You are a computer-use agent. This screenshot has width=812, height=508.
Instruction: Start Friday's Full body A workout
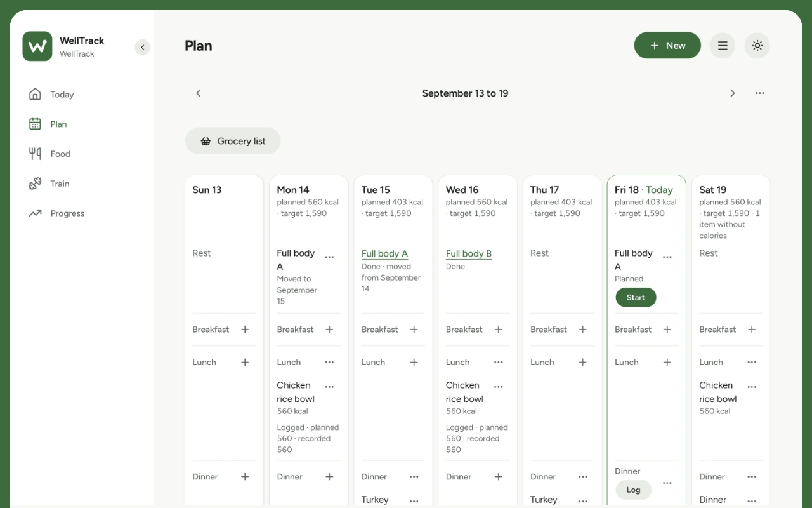[636, 298]
